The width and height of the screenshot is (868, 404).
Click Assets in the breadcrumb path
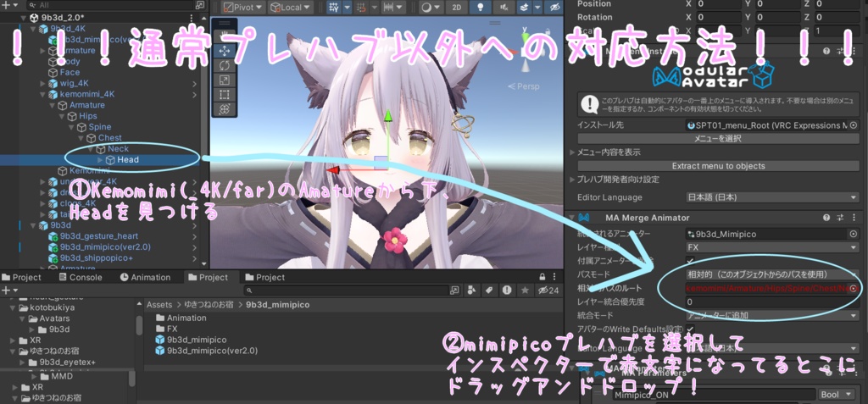(x=159, y=305)
